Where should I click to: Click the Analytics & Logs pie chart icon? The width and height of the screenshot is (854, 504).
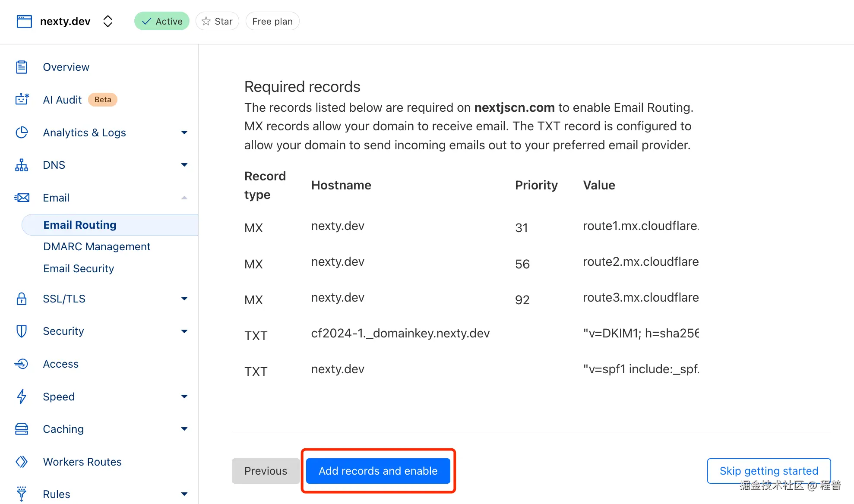[22, 132]
